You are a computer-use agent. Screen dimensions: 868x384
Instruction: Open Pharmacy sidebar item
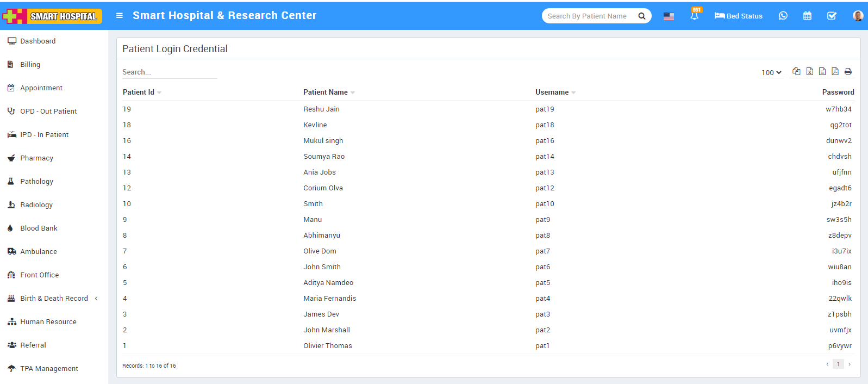36,158
